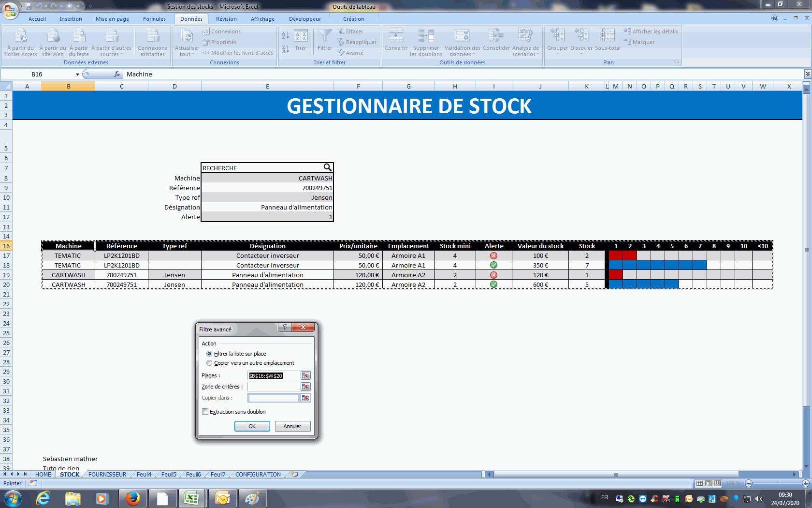Click the zoom slider in status bar
Screen dimensions: 812x508
coord(777,483)
